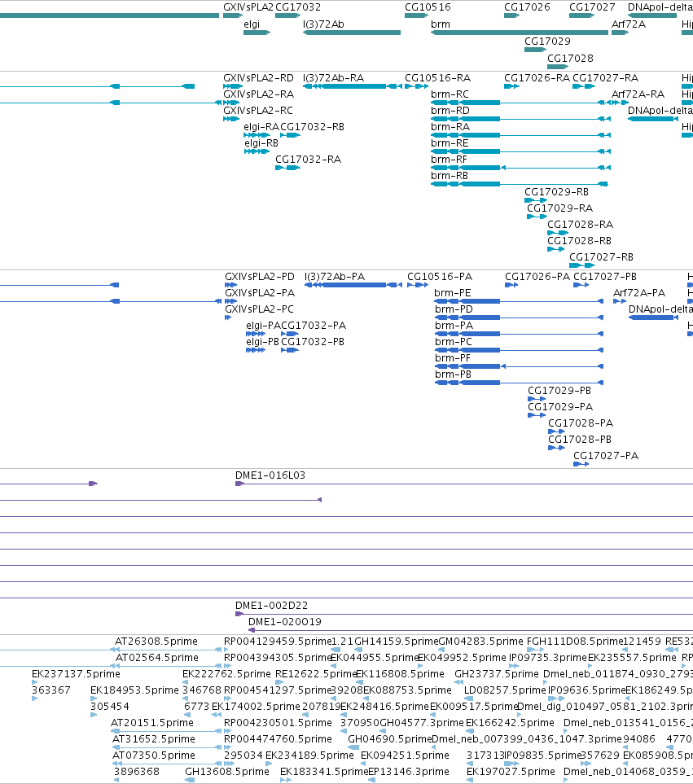
Task: Click the CG17032 gene label
Action: tap(298, 7)
